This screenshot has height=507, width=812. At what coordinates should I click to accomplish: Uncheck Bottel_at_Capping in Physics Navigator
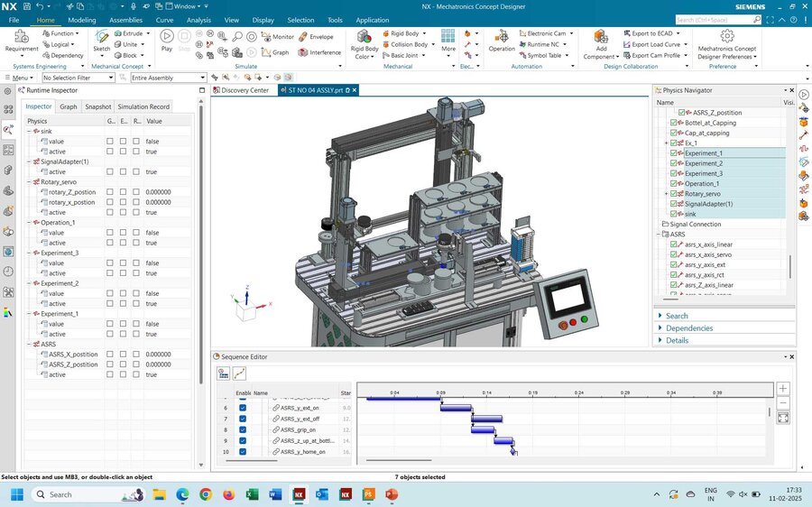pos(674,123)
